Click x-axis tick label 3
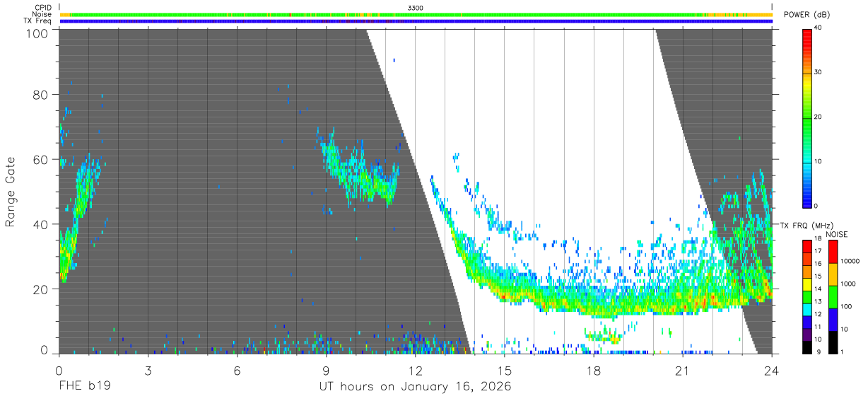Screen dimensions: 868x401 (x=148, y=370)
